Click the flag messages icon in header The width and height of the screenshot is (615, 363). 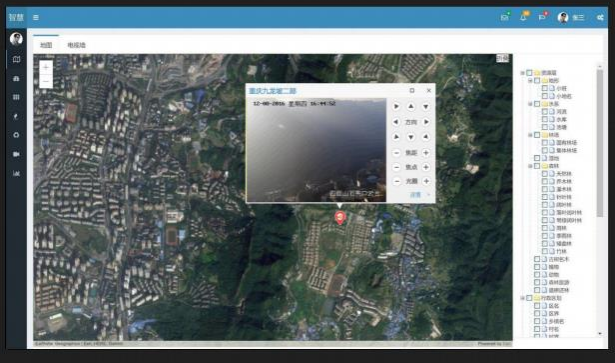pos(542,17)
